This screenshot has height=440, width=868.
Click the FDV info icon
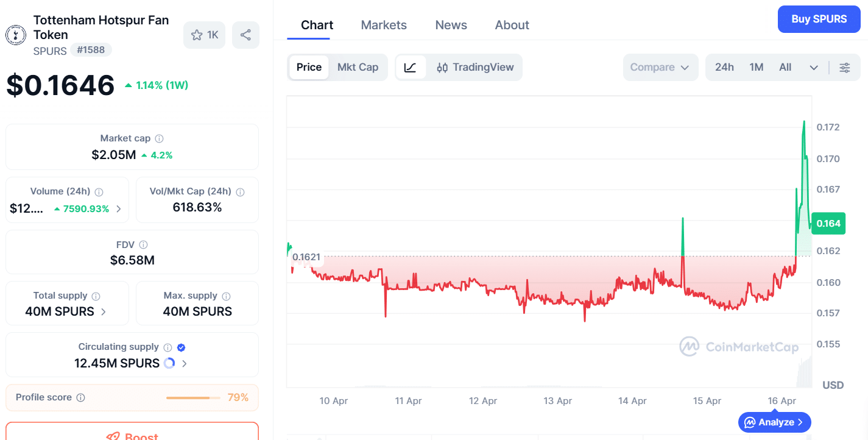point(143,245)
